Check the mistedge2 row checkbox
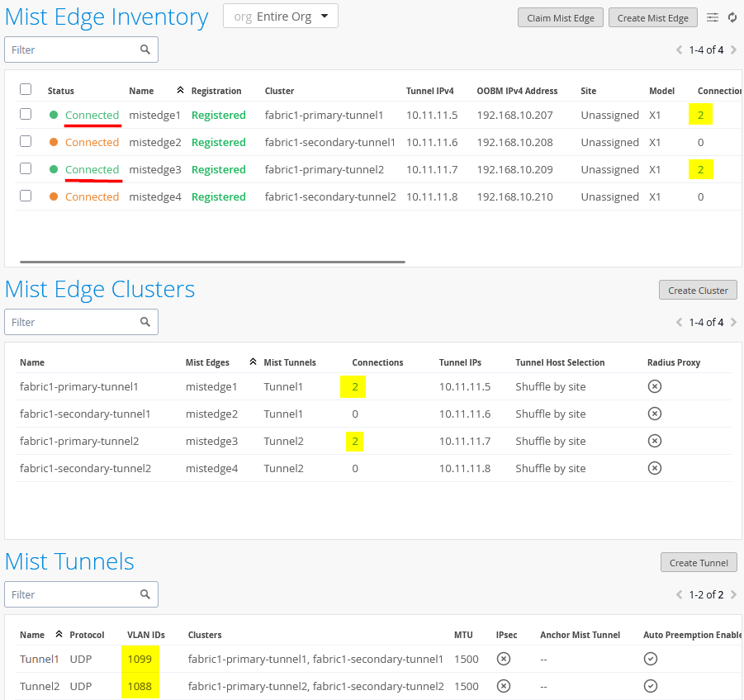This screenshot has width=744, height=700. click(26, 141)
